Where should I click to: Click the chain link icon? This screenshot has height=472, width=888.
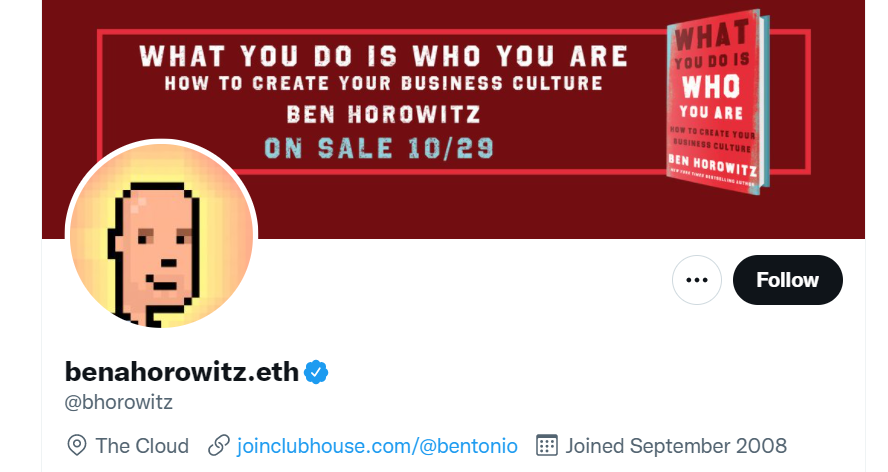pos(219,445)
